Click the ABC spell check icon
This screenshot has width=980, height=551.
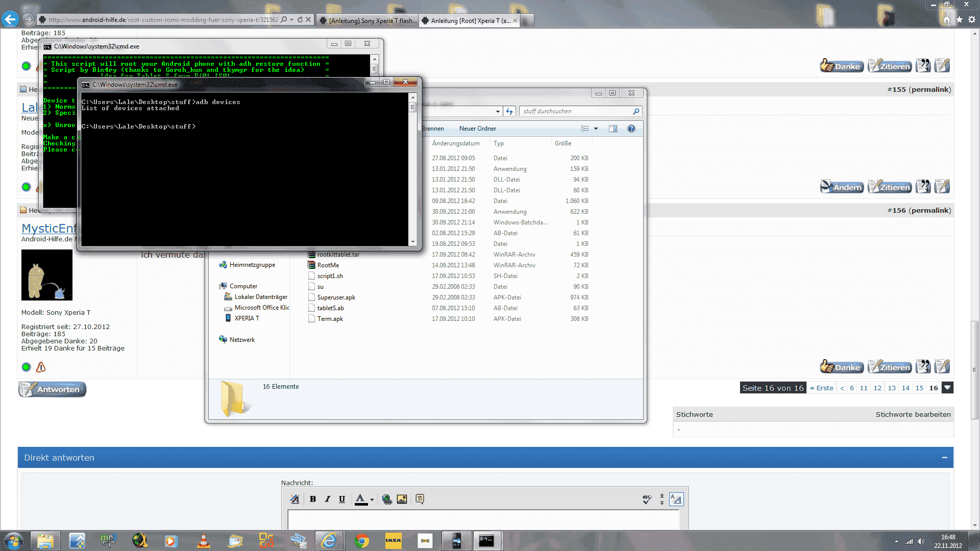coord(647,499)
